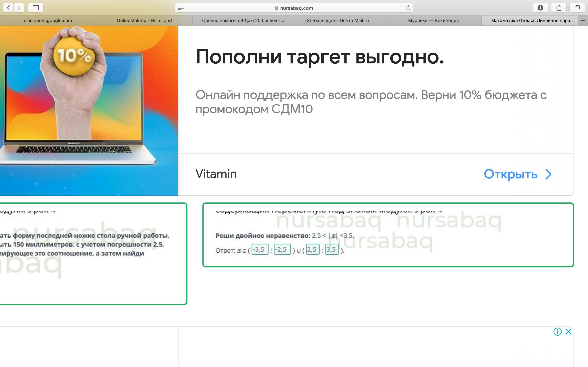Click the Safari forward arrow button
The image size is (588, 367).
(19, 8)
